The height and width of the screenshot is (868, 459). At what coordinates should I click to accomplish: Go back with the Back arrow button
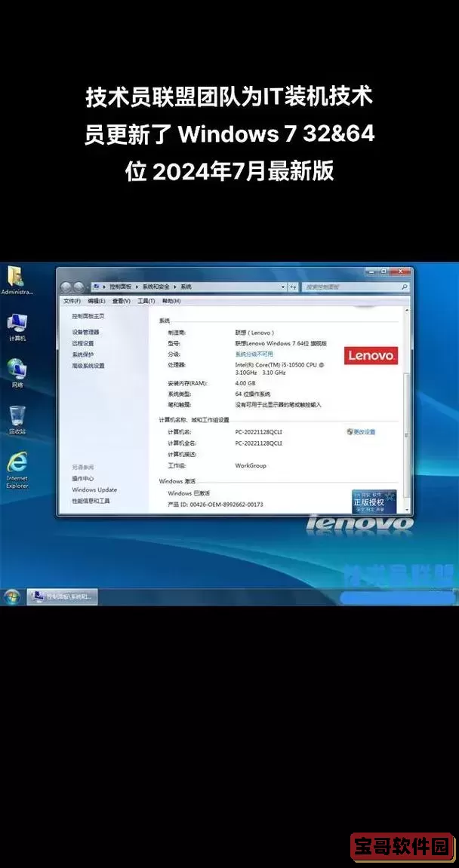coord(66,287)
